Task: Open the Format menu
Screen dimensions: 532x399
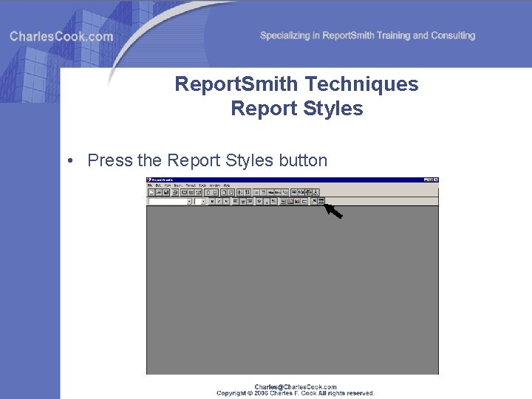Action: pos(191,185)
